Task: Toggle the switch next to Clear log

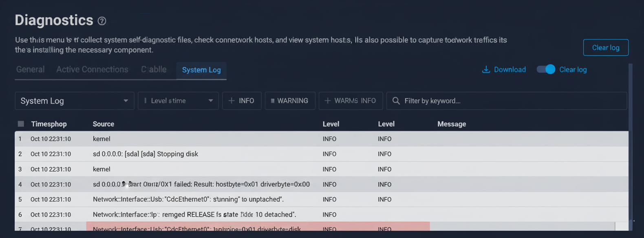Action: 546,69
